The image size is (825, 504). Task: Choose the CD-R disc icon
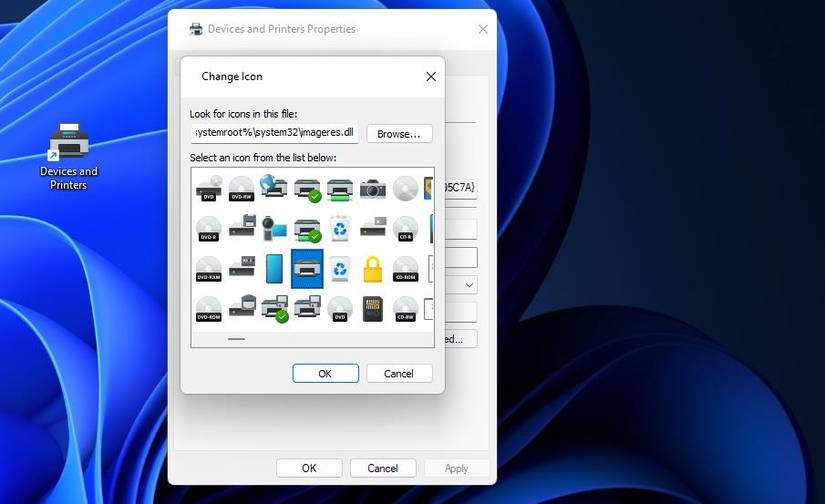405,229
